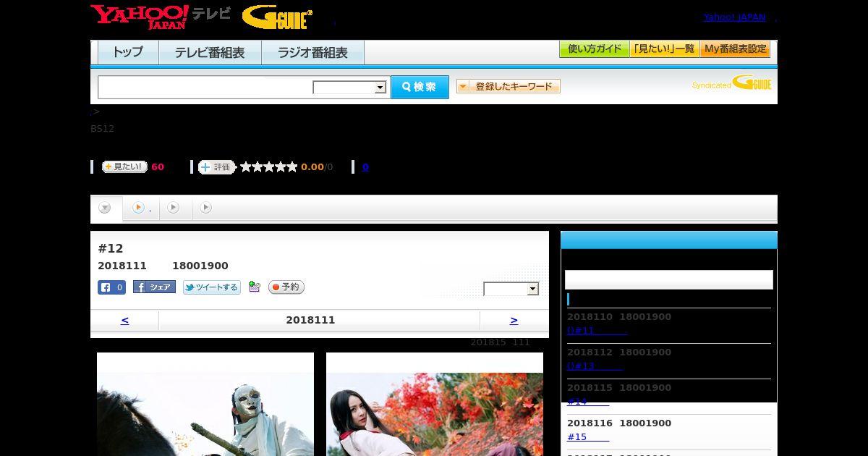Focus the keyword search field
This screenshot has height=456, width=868.
point(205,87)
